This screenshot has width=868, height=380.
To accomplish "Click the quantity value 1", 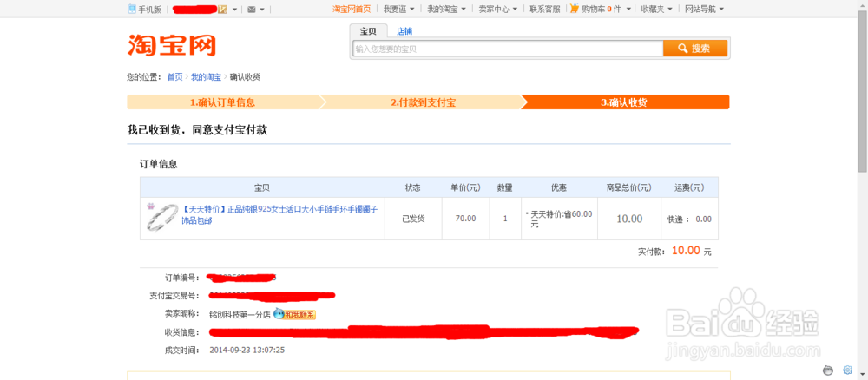I will tap(505, 219).
